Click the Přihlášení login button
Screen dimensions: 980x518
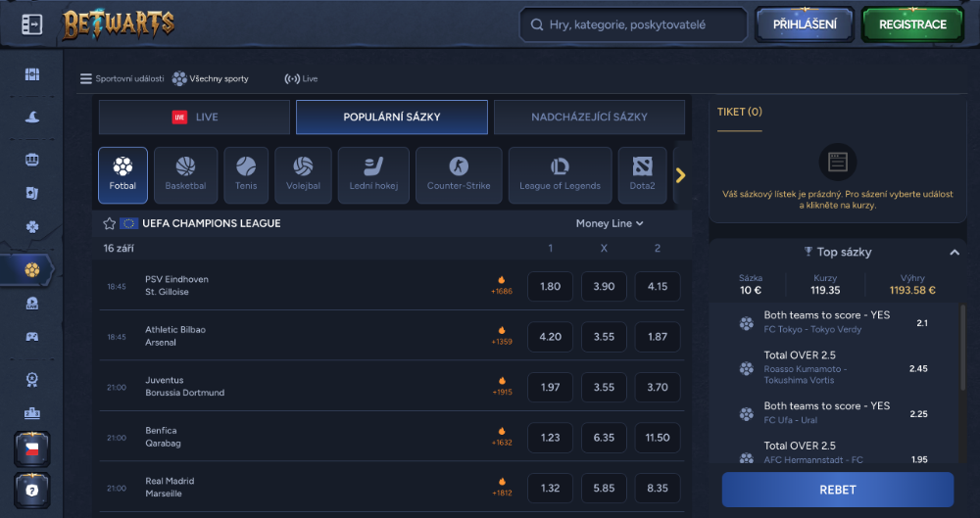(805, 24)
